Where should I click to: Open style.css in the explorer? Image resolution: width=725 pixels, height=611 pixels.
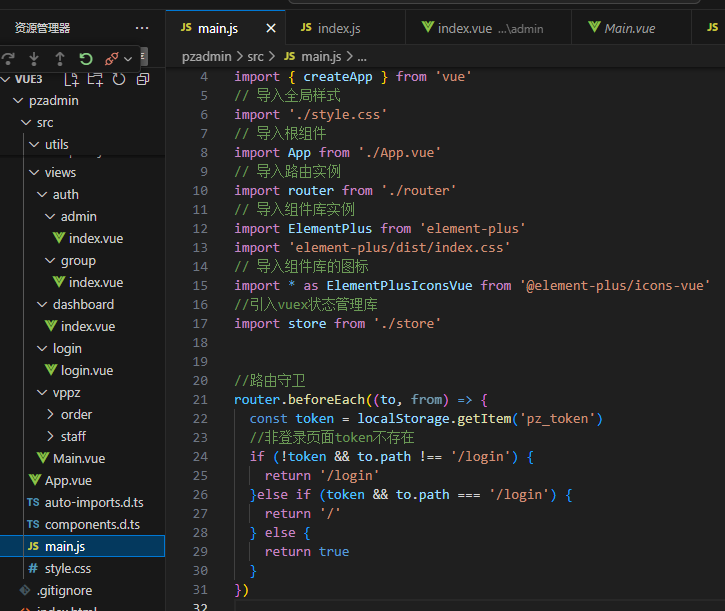[x=67, y=568]
